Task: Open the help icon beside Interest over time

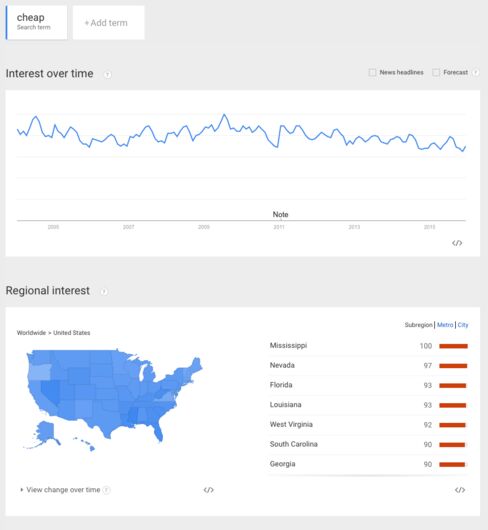Action: (107, 74)
